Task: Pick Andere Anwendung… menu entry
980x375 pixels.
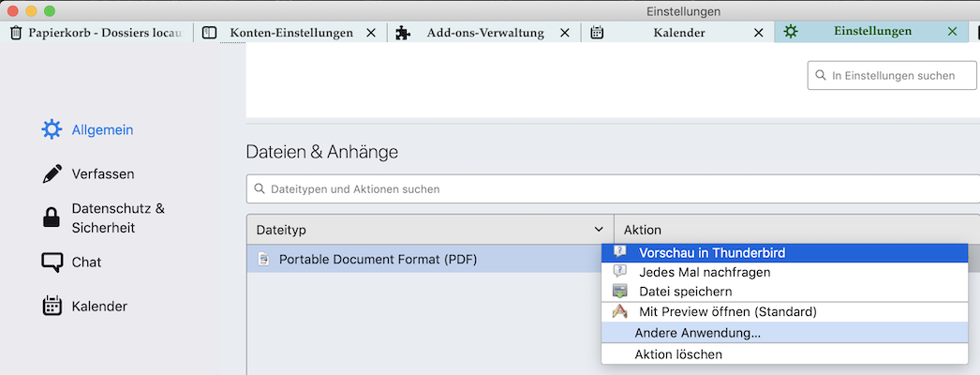Action: click(x=697, y=332)
